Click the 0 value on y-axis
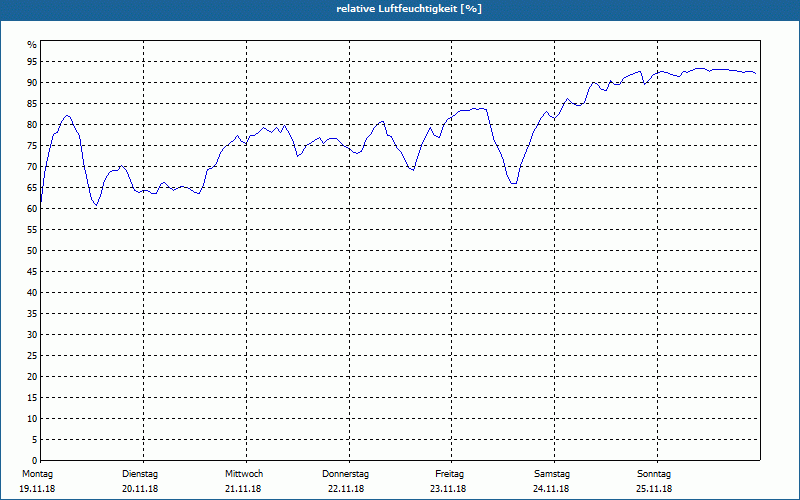Viewport: 800px width, 500px height. [x=34, y=461]
